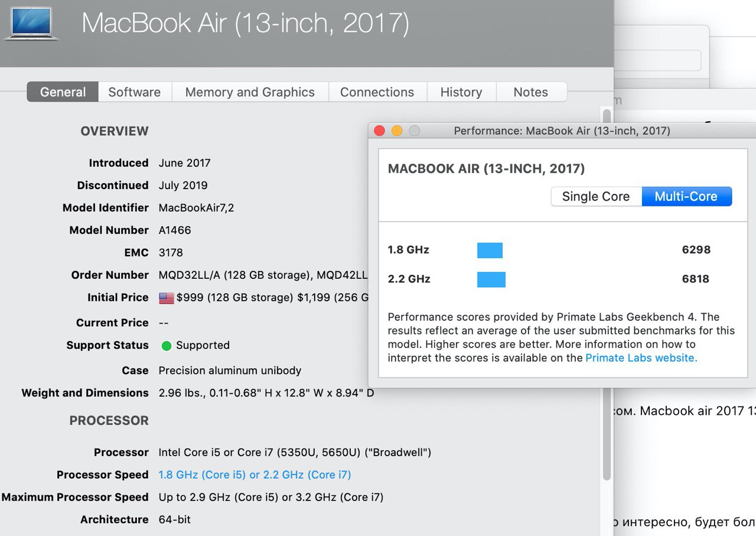The height and width of the screenshot is (536, 756).
Task: Open the Primate Labs website link
Action: click(641, 358)
